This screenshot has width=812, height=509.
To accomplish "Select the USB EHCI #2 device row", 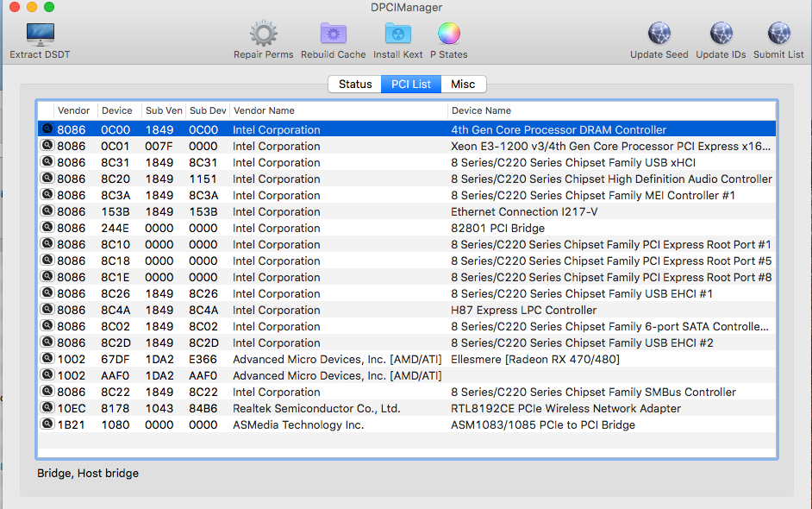I will click(407, 342).
